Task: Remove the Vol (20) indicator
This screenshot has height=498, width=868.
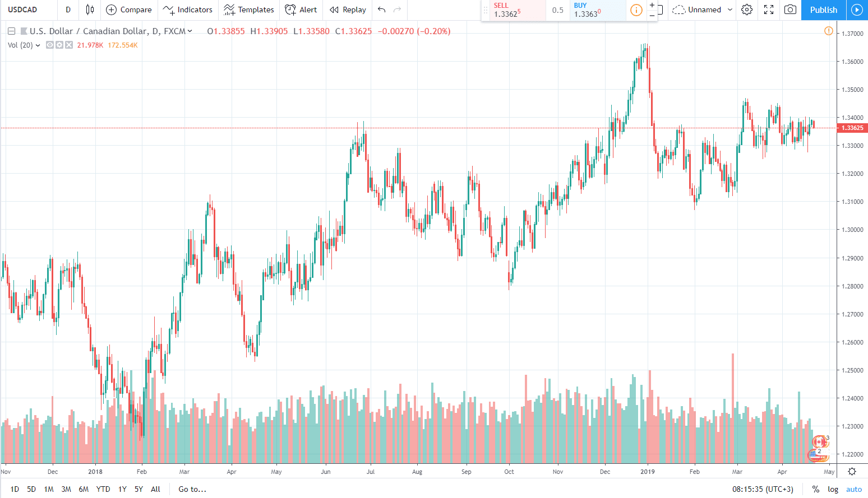Action: (x=68, y=45)
